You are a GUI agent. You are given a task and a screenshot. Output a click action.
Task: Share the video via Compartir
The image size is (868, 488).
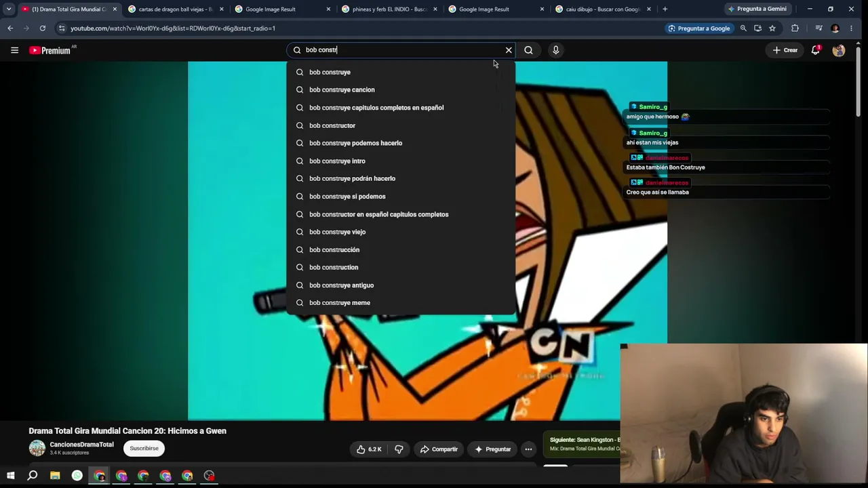coord(439,449)
